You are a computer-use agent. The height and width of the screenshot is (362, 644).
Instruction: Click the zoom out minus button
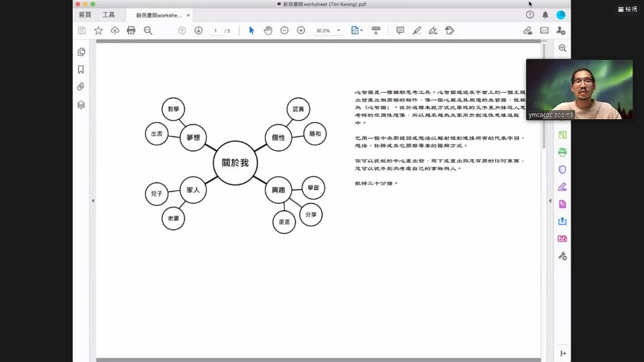click(284, 30)
